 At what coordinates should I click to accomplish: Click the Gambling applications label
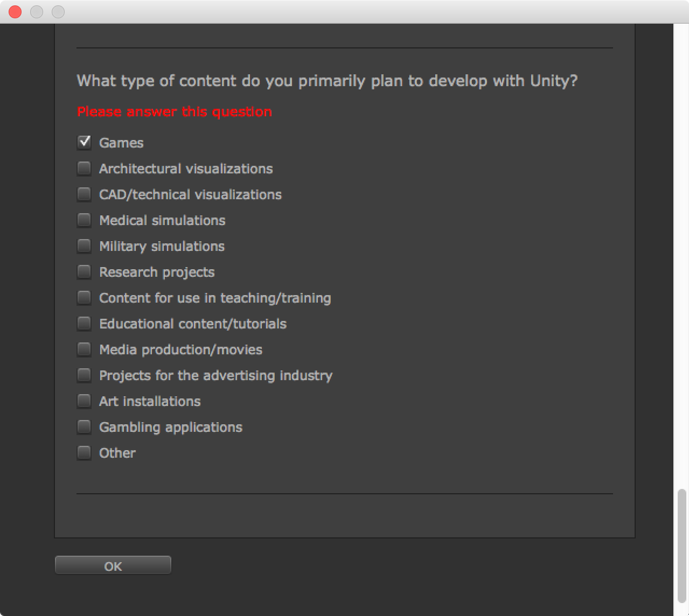click(x=171, y=427)
